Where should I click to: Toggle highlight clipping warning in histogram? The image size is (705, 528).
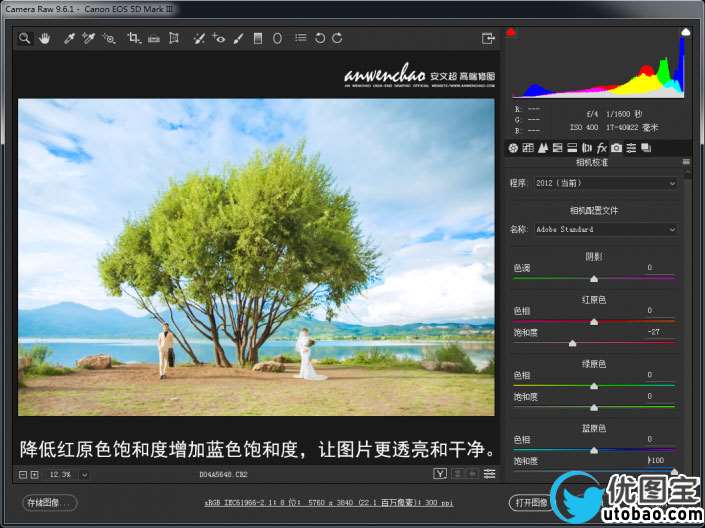pos(686,32)
